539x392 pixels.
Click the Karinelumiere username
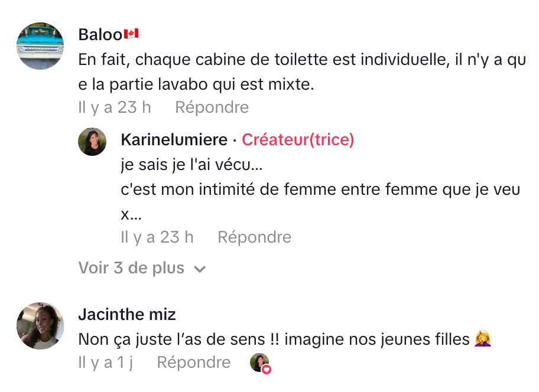pyautogui.click(x=174, y=140)
